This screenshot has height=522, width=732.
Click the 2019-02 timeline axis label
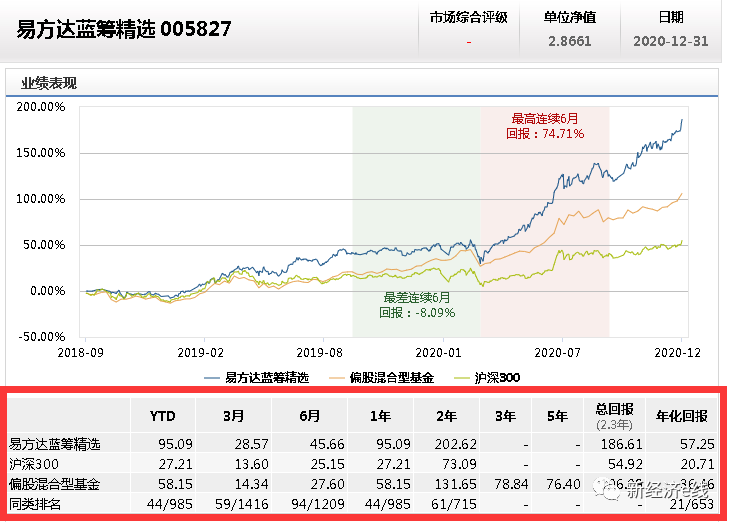(200, 353)
